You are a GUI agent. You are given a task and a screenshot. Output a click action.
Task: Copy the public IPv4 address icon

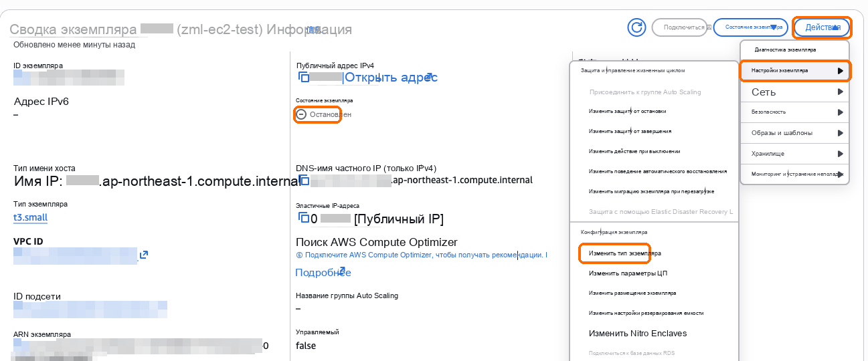304,78
